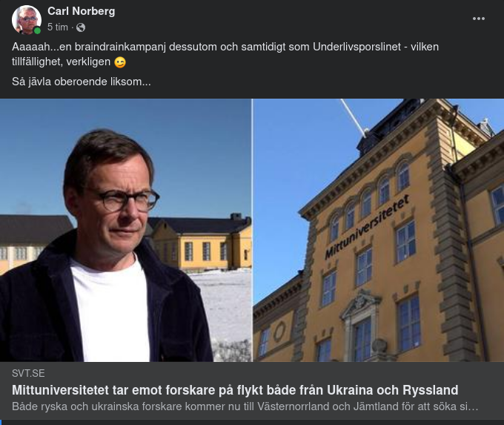Click the globe public audience icon
This screenshot has height=425, width=504.
point(81,27)
